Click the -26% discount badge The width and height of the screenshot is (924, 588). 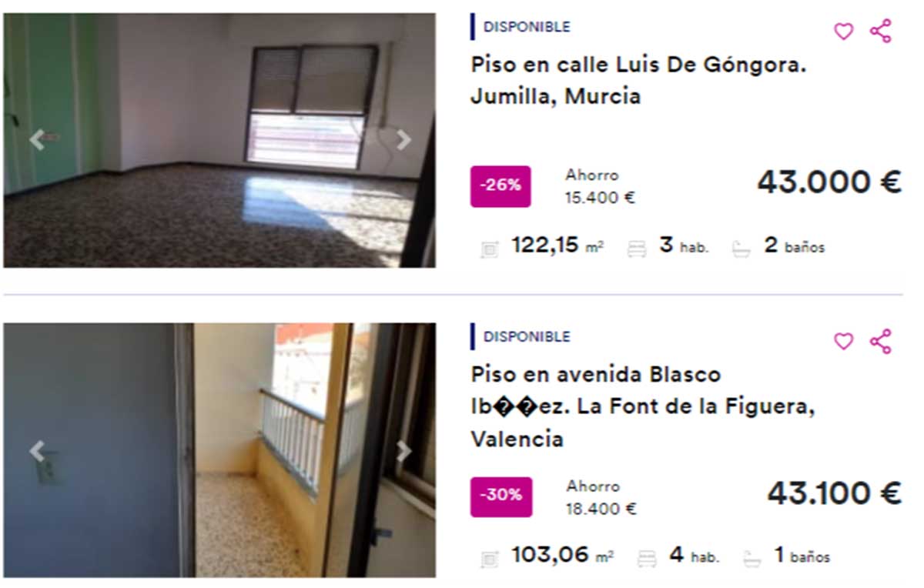tap(500, 186)
